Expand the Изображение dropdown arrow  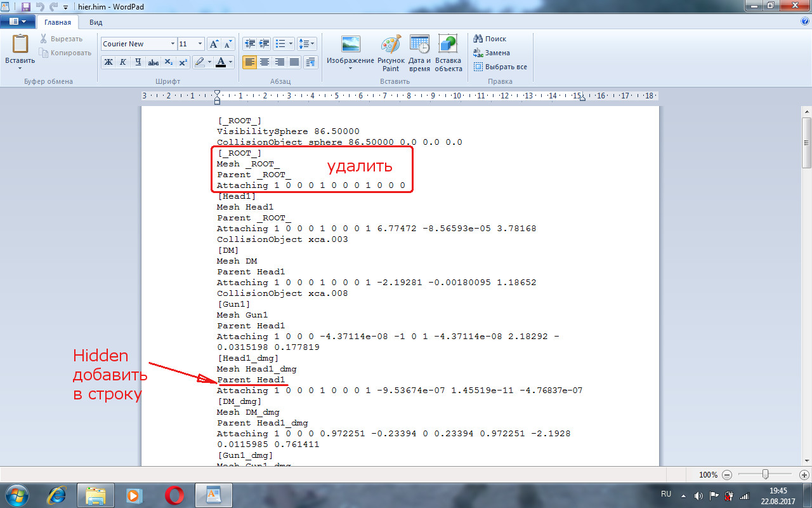coord(351,68)
